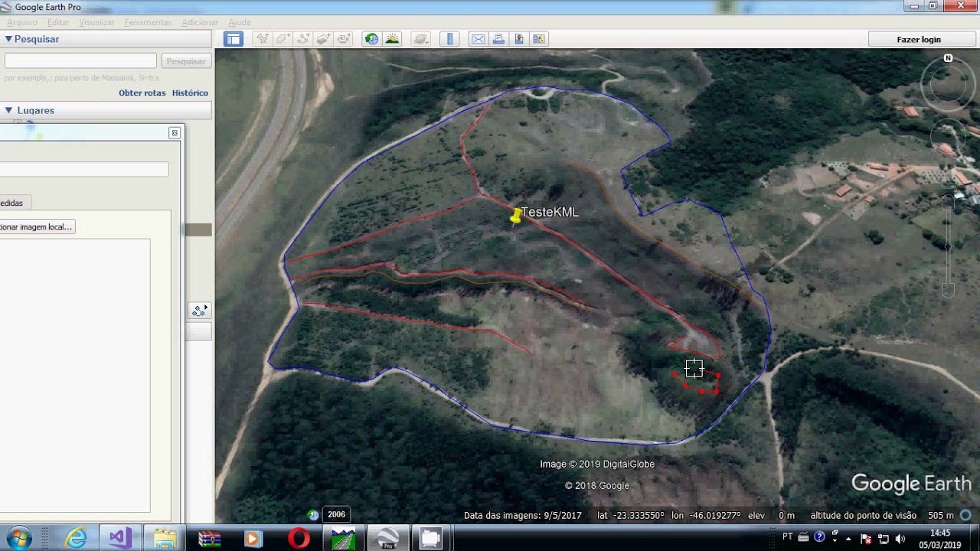Screen dimensions: 980x551
Task: Open the Obter rotas link
Action: click(x=142, y=93)
